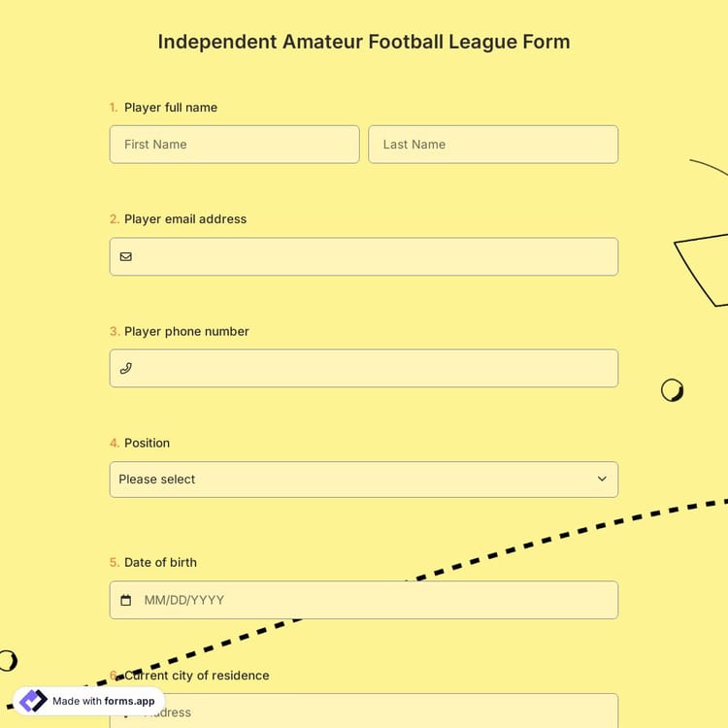Select the Last Name input box

pos(493,145)
